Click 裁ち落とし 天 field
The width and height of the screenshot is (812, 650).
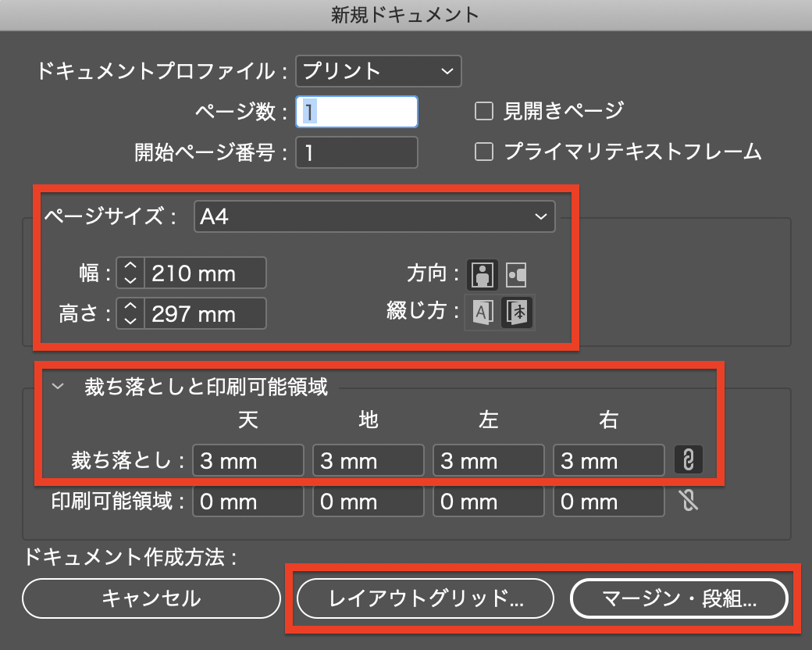coord(248,460)
